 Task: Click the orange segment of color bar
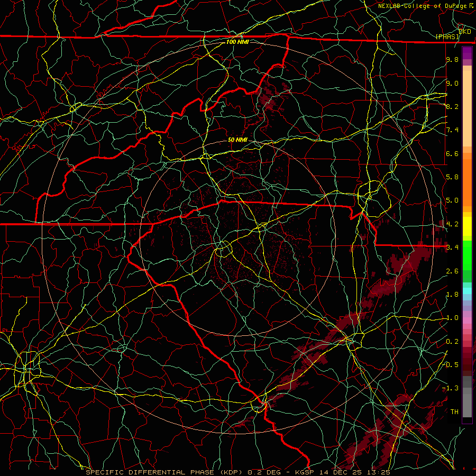(x=467, y=182)
